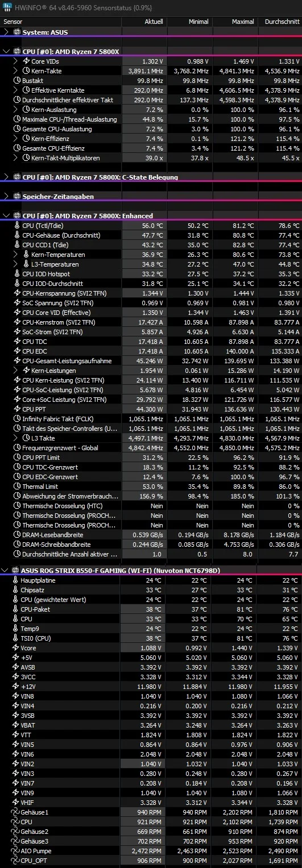Click thermometer icon of CPU CCD1 (Tdie)

tap(16, 245)
